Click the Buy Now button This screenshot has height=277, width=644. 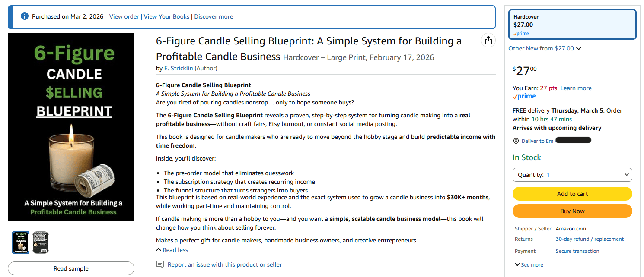pos(572,211)
